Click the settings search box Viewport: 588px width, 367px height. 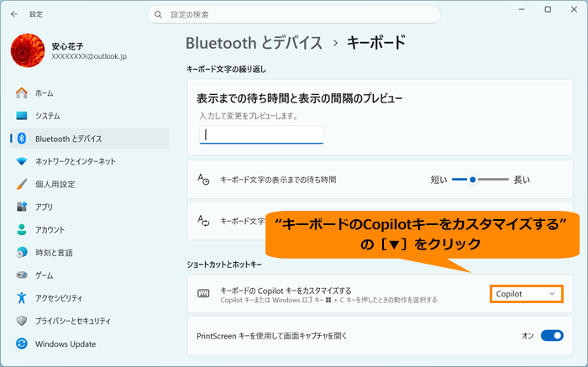point(294,14)
